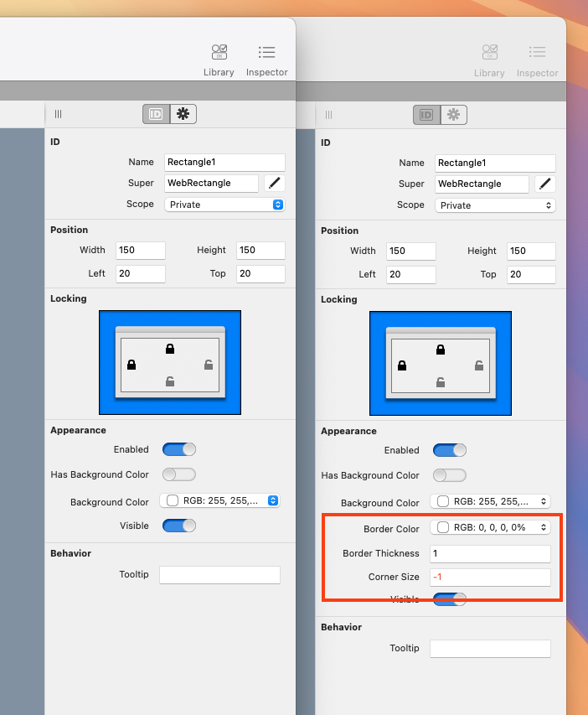Click the drag handle bars in left inspector

[x=59, y=114]
